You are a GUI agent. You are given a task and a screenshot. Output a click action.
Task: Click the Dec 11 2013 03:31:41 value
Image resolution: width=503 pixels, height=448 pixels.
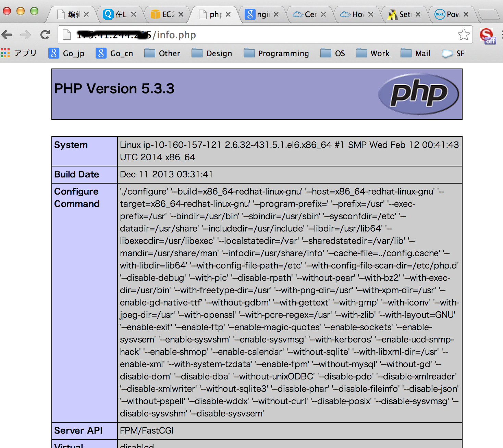166,174
